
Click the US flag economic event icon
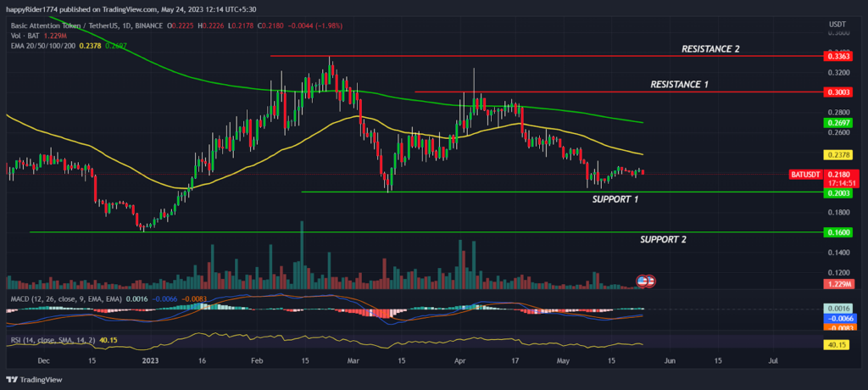(643, 281)
